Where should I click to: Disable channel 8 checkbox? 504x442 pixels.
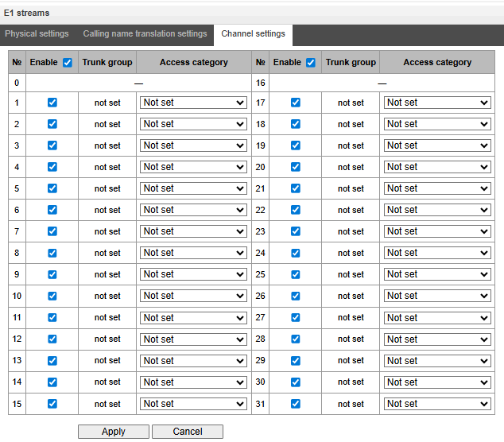pyautogui.click(x=52, y=253)
